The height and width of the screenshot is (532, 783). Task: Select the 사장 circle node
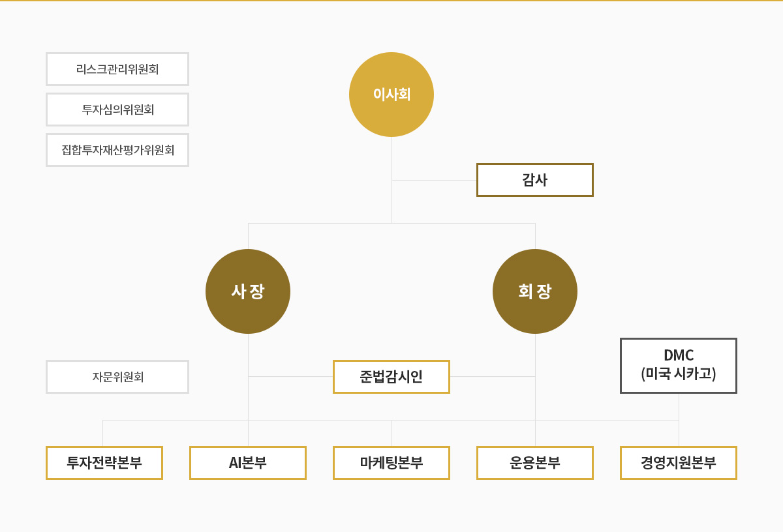[248, 291]
